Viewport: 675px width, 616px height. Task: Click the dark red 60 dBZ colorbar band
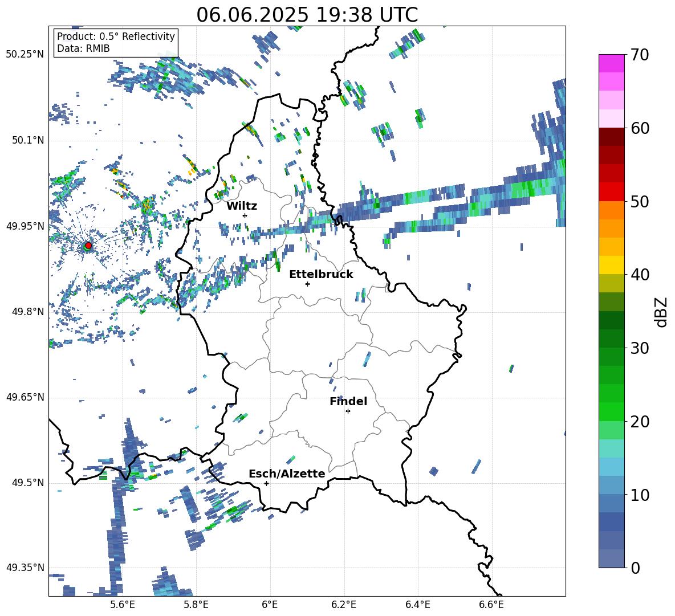click(611, 136)
